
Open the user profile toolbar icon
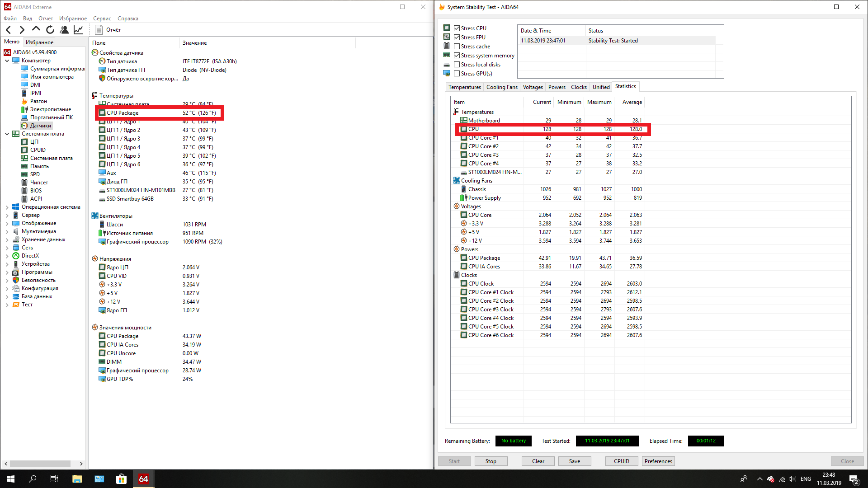click(64, 30)
